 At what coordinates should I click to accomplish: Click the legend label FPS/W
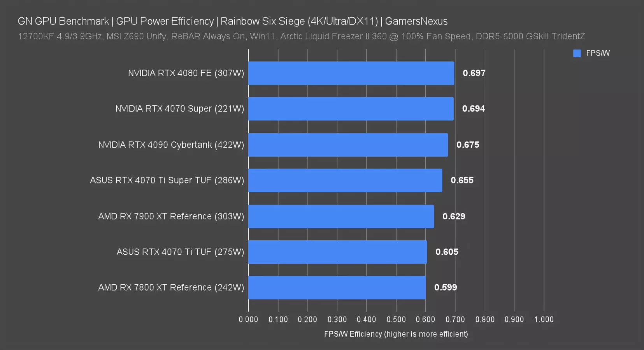[597, 53]
